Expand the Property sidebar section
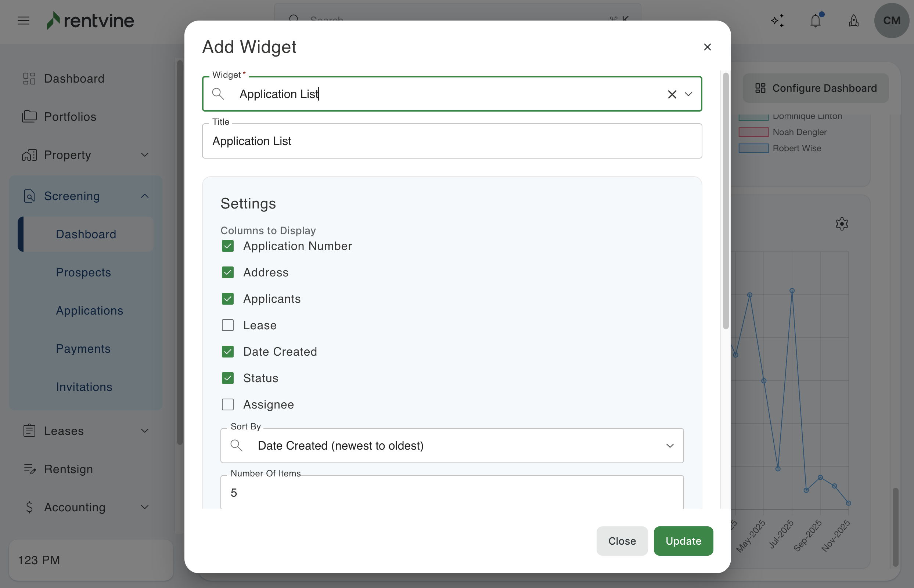The height and width of the screenshot is (588, 914). (144, 155)
